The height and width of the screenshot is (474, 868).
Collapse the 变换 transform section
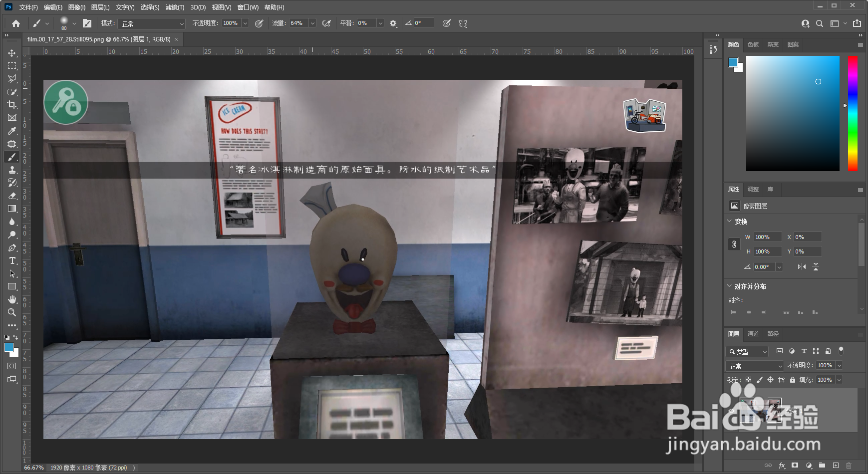coord(729,221)
